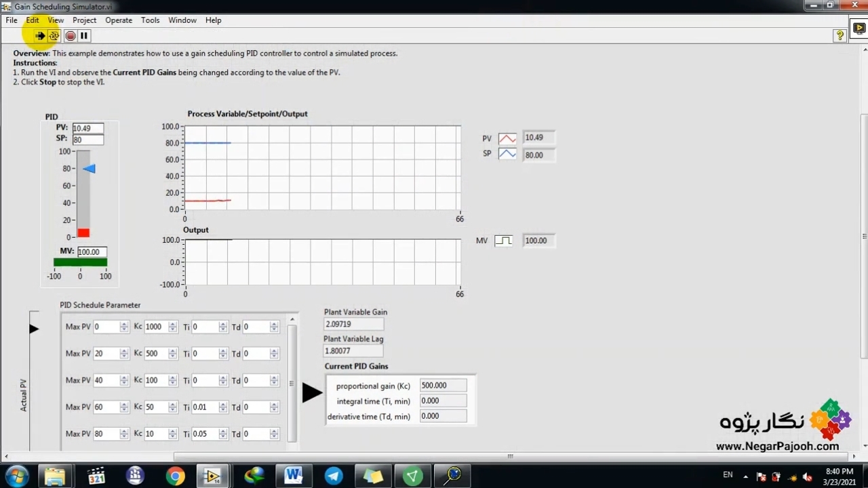Click the MV plot legend icon
The image size is (868, 488).
pyautogui.click(x=503, y=241)
